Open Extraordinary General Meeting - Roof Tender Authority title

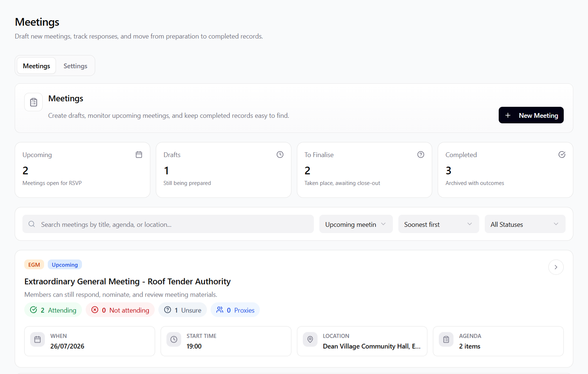click(x=128, y=282)
